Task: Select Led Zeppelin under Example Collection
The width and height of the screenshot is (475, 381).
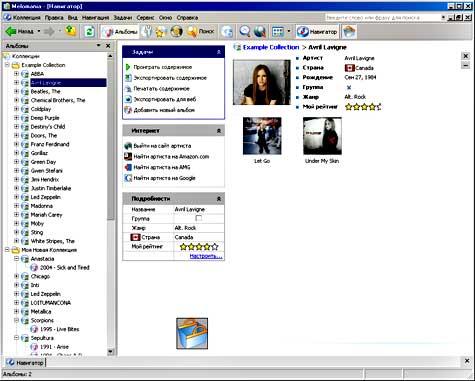Action: coord(46,197)
